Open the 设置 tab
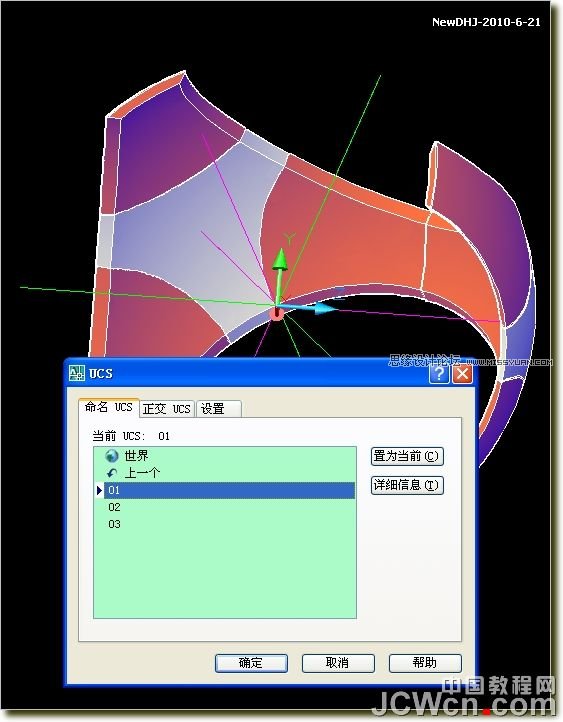The width and height of the screenshot is (563, 722). 218,409
